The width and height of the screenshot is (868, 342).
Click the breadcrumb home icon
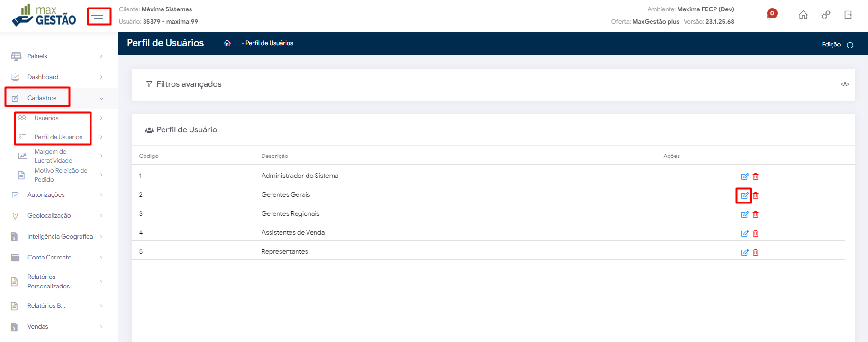point(227,43)
